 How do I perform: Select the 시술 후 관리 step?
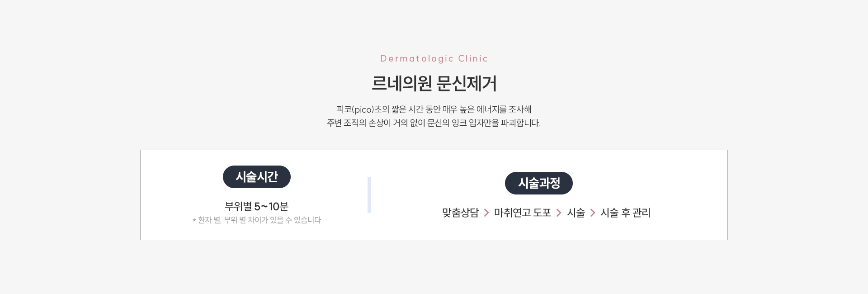coord(625,213)
